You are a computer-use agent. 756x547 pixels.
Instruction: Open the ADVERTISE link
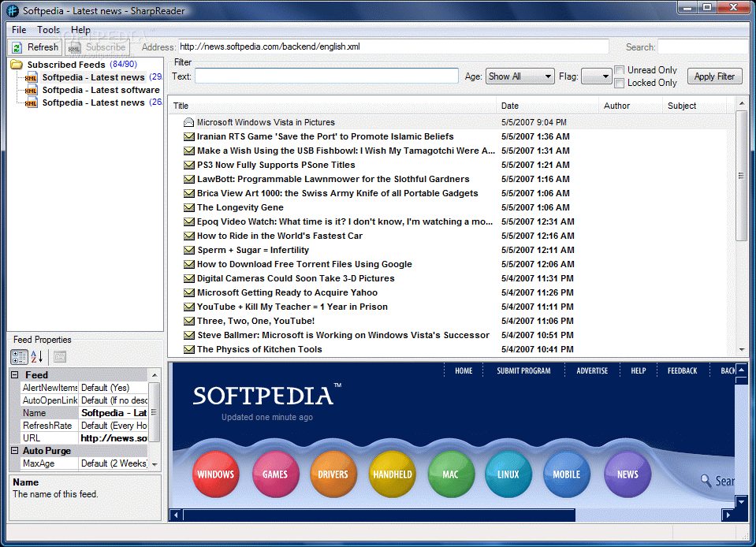tap(592, 370)
